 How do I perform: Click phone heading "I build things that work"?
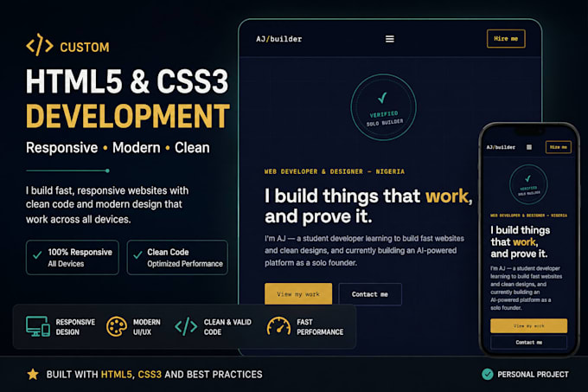pyautogui.click(x=521, y=241)
